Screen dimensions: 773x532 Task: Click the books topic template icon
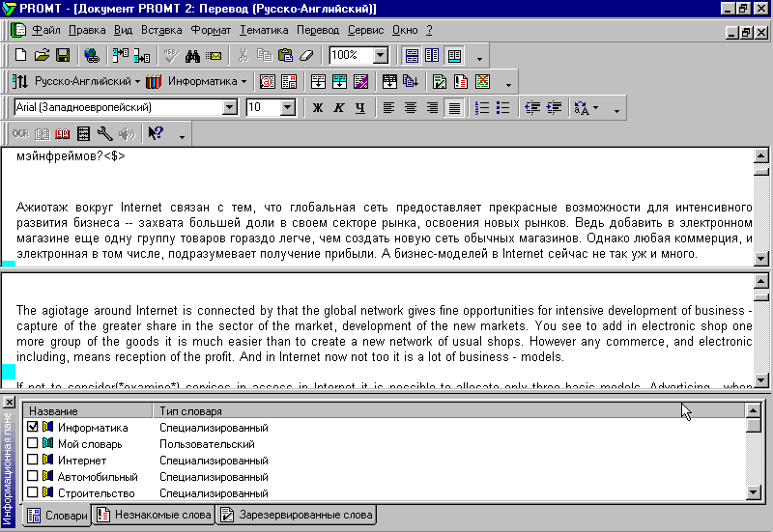(154, 81)
